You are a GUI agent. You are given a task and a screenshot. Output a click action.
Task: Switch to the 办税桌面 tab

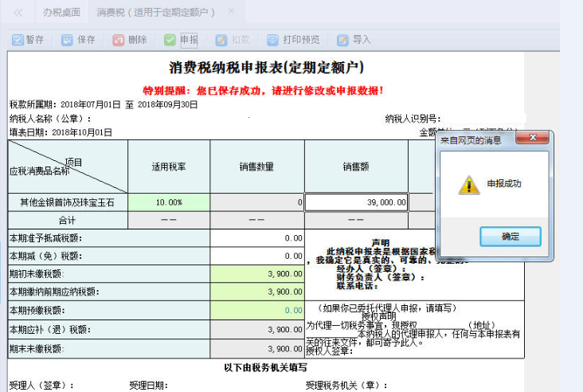click(x=61, y=13)
